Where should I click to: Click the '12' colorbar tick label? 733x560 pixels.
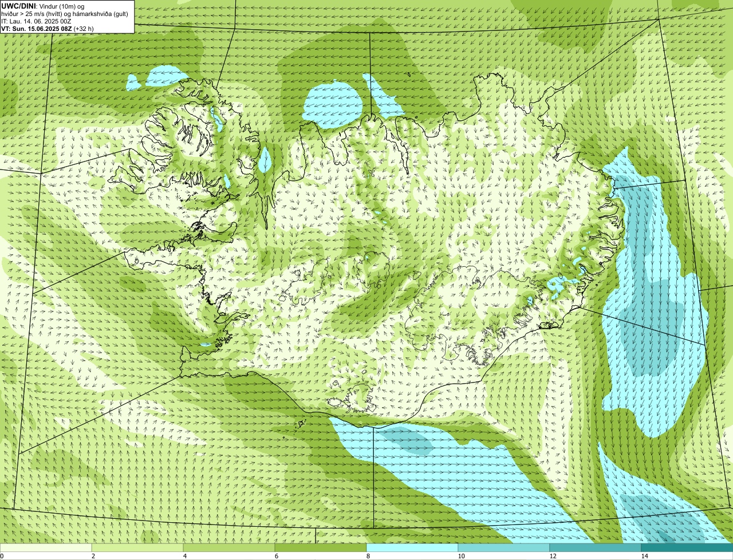point(553,556)
